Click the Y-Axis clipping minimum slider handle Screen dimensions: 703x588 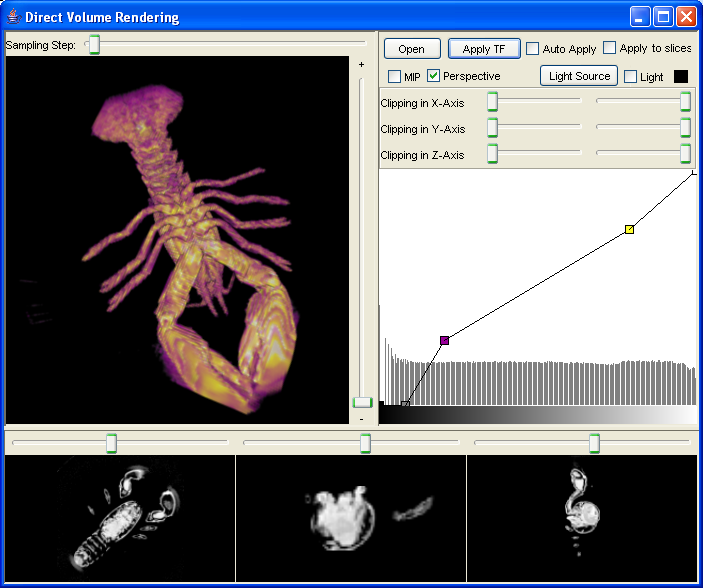[x=492, y=128]
